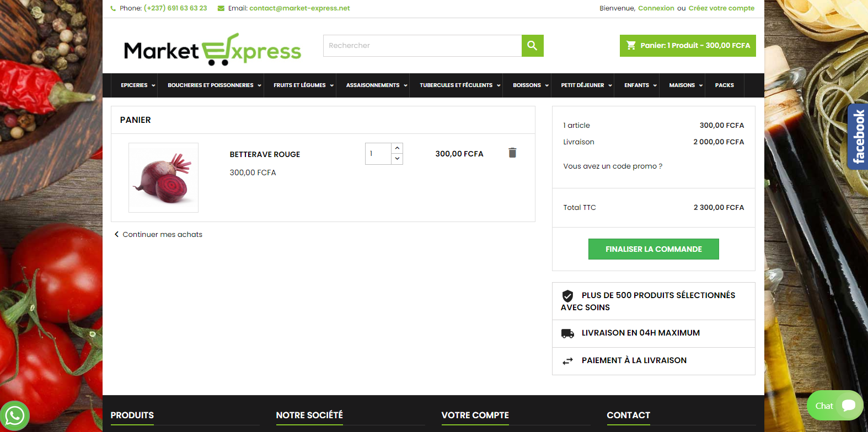Image resolution: width=868 pixels, height=432 pixels.
Task: Open the Chat bubble widget
Action: (834, 406)
